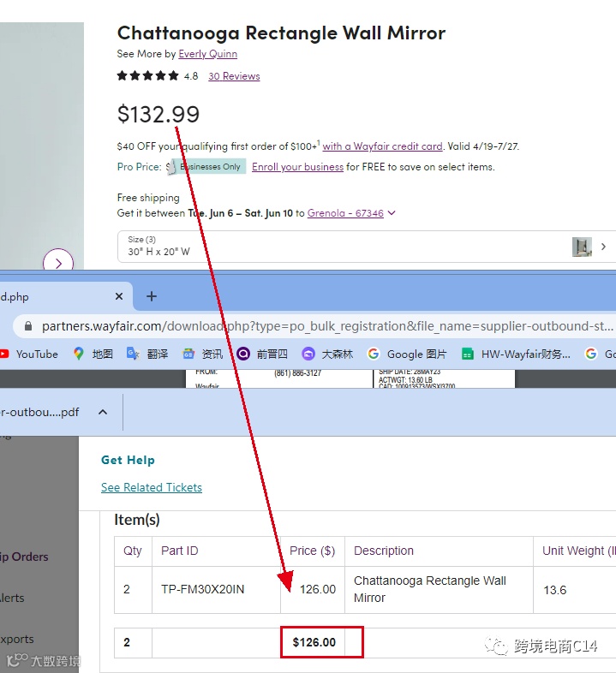Open the last Google bookmark icon
This screenshot has height=673, width=616.
[591, 354]
